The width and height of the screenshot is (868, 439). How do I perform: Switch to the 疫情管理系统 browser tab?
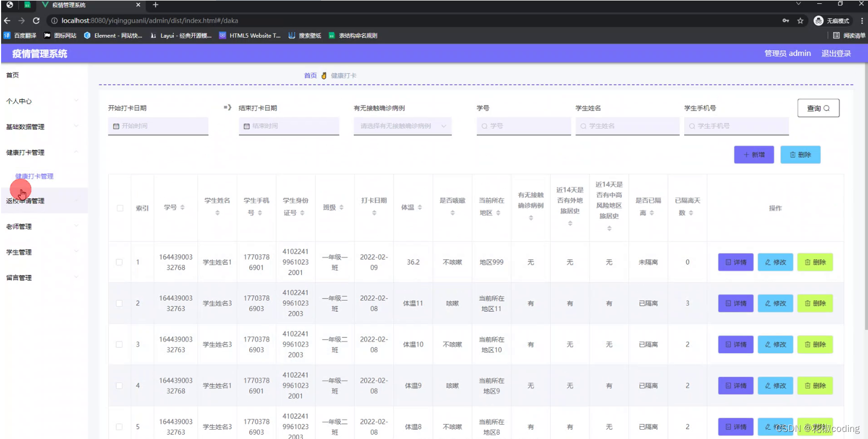pos(91,5)
